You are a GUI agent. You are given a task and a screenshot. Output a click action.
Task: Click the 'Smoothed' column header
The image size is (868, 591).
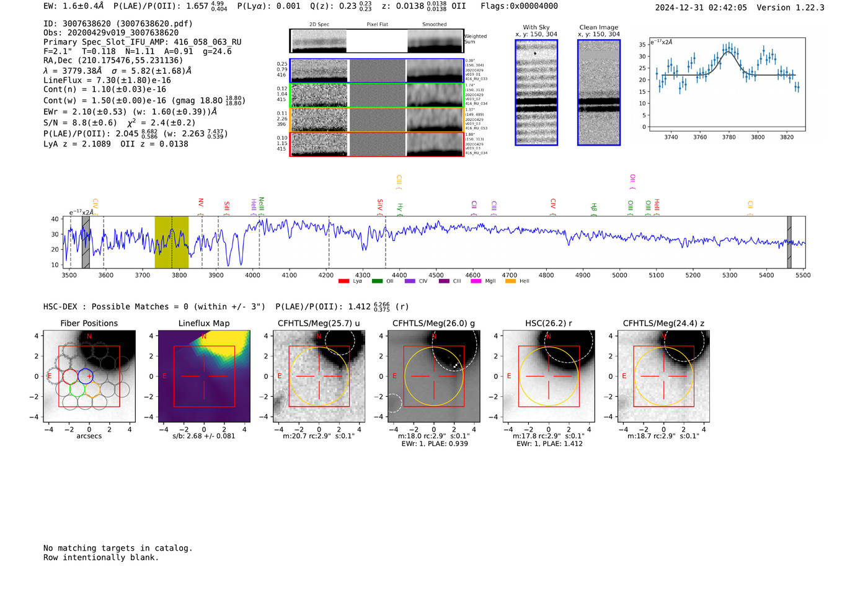pyautogui.click(x=435, y=25)
